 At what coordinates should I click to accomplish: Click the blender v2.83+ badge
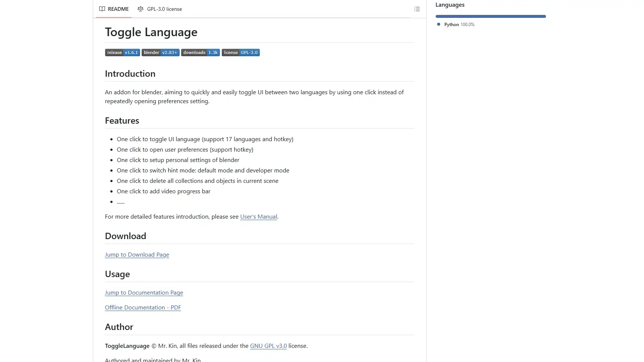click(x=161, y=53)
